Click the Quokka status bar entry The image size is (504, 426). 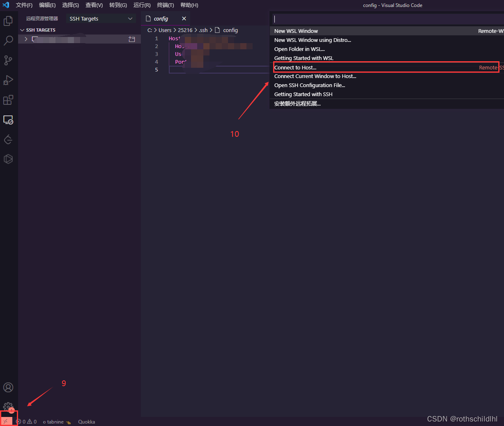tap(87, 421)
